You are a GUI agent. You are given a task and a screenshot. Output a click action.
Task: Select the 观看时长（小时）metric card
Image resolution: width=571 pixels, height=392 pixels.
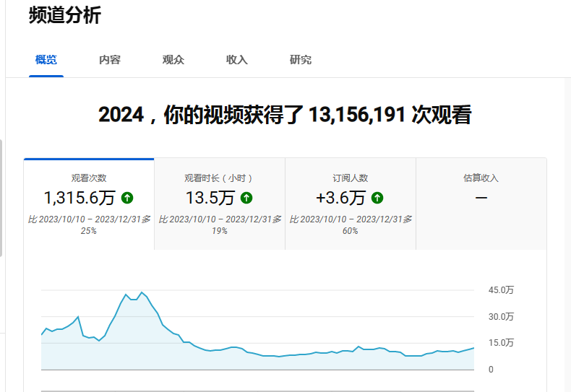pos(220,204)
